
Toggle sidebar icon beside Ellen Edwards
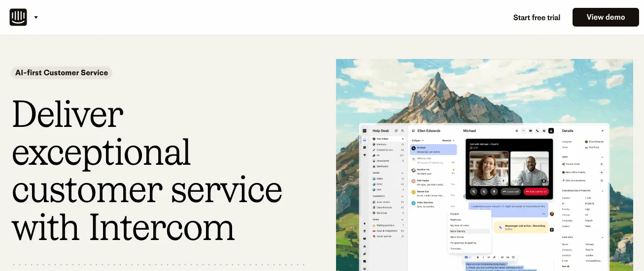[413, 131]
